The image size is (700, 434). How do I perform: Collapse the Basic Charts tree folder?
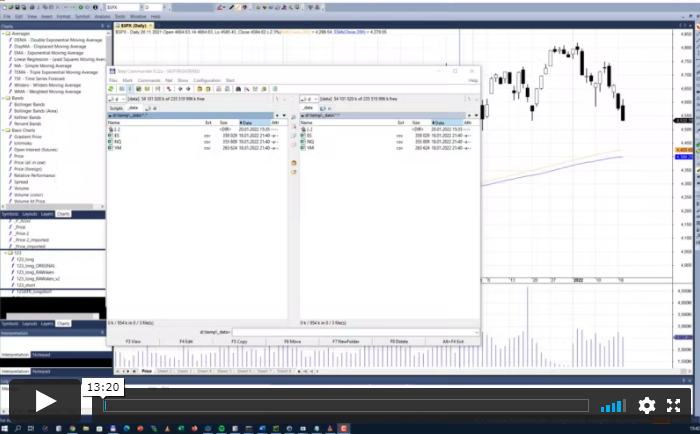point(3,130)
